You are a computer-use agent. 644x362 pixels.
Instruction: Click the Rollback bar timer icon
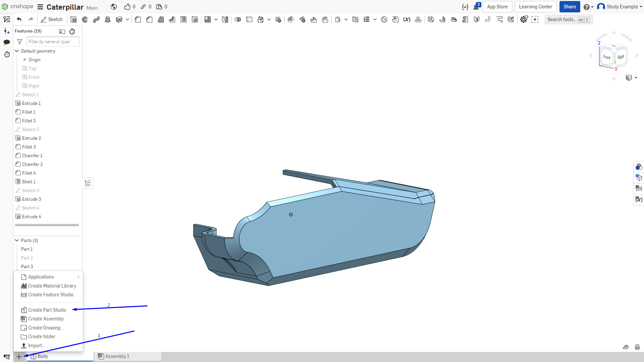click(x=72, y=32)
